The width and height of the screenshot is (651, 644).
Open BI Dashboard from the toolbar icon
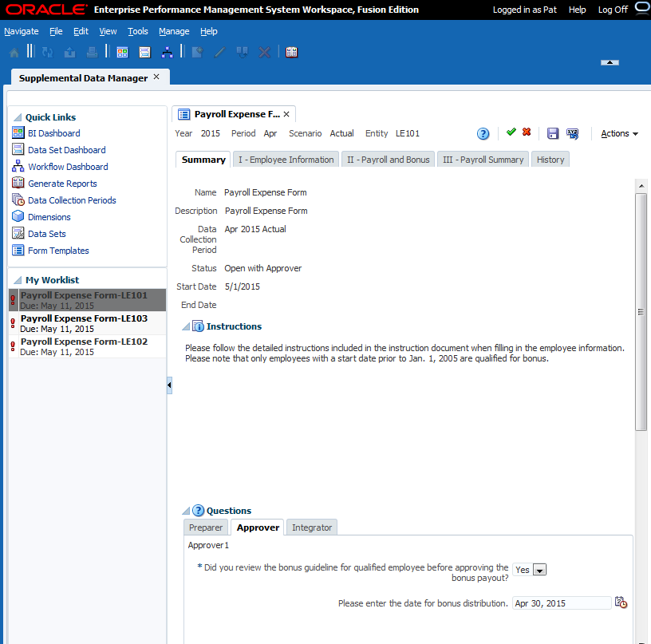pos(123,53)
